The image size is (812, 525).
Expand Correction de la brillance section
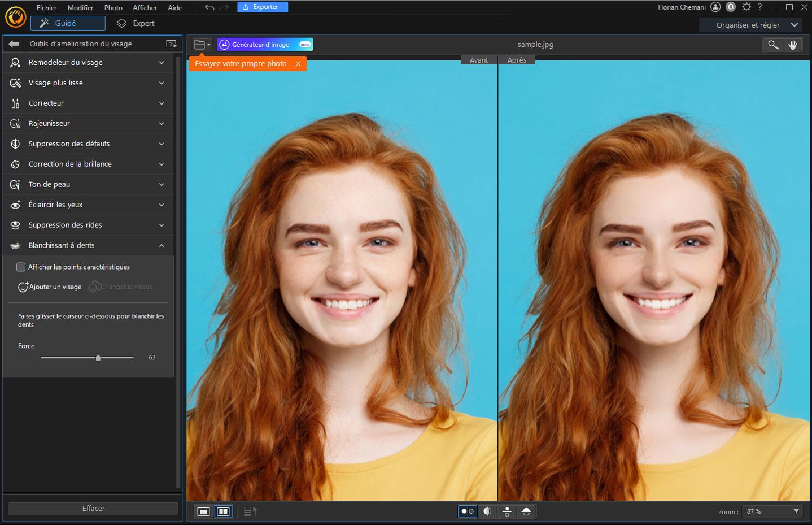point(161,164)
